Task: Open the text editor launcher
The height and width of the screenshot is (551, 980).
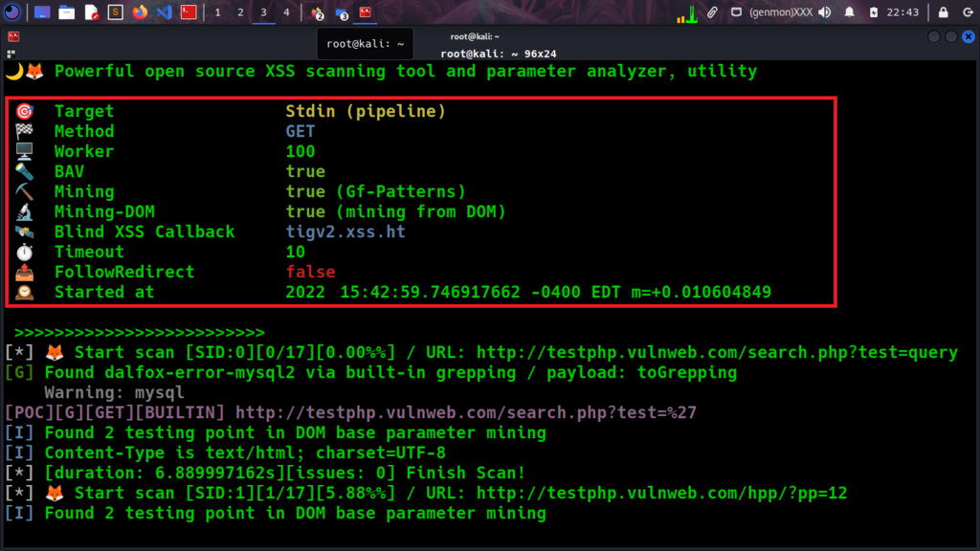Action: [91, 12]
